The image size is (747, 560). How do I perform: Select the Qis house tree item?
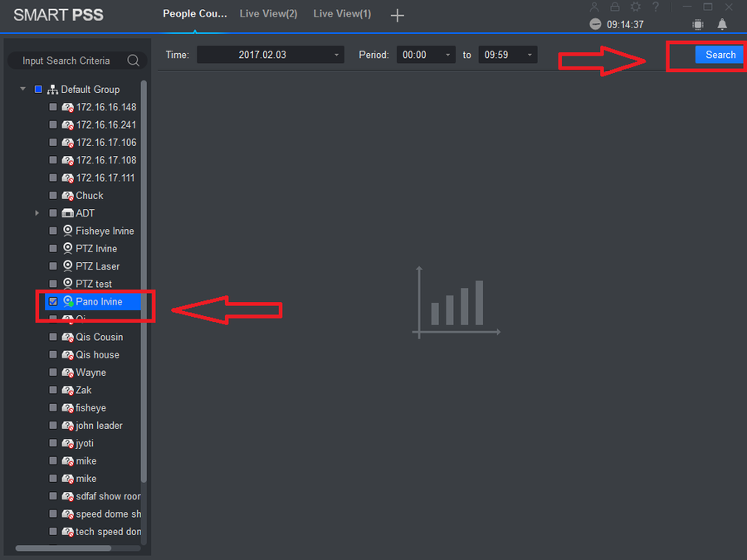point(98,355)
